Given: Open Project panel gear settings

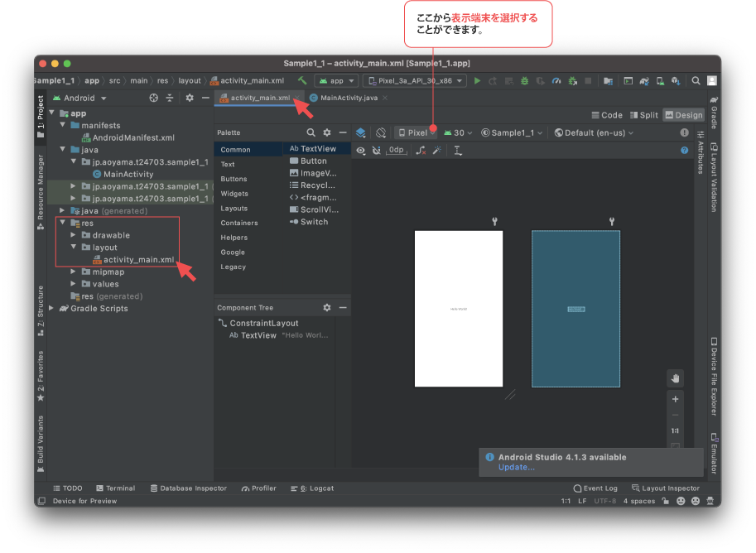Looking at the screenshot, I should 190,98.
